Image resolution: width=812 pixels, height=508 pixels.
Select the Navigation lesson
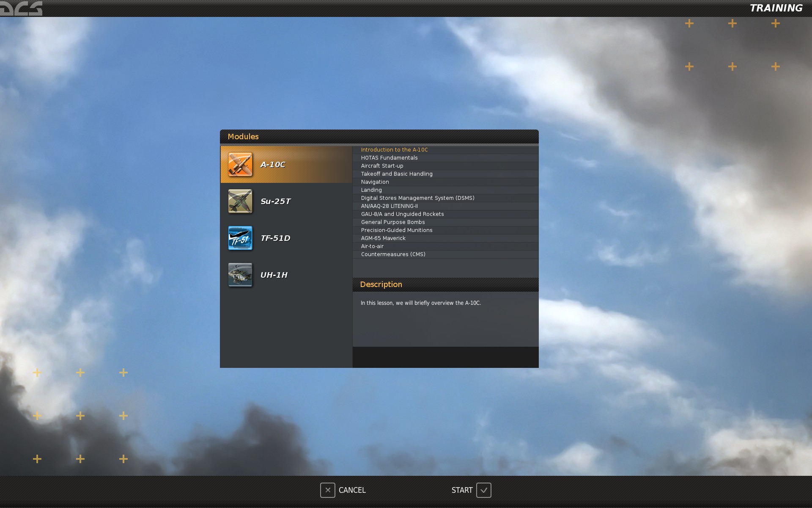445,182
